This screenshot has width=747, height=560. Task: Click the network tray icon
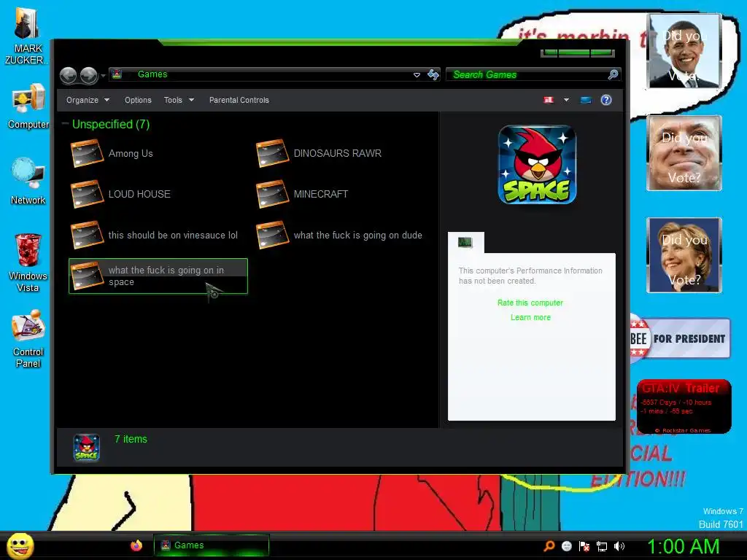click(x=602, y=546)
